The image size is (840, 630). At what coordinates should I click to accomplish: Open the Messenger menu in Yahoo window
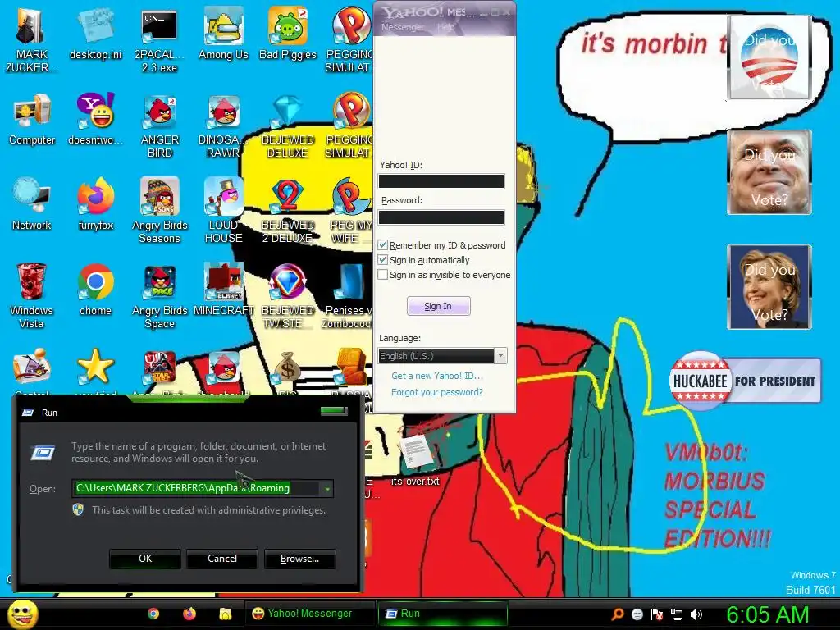point(402,27)
